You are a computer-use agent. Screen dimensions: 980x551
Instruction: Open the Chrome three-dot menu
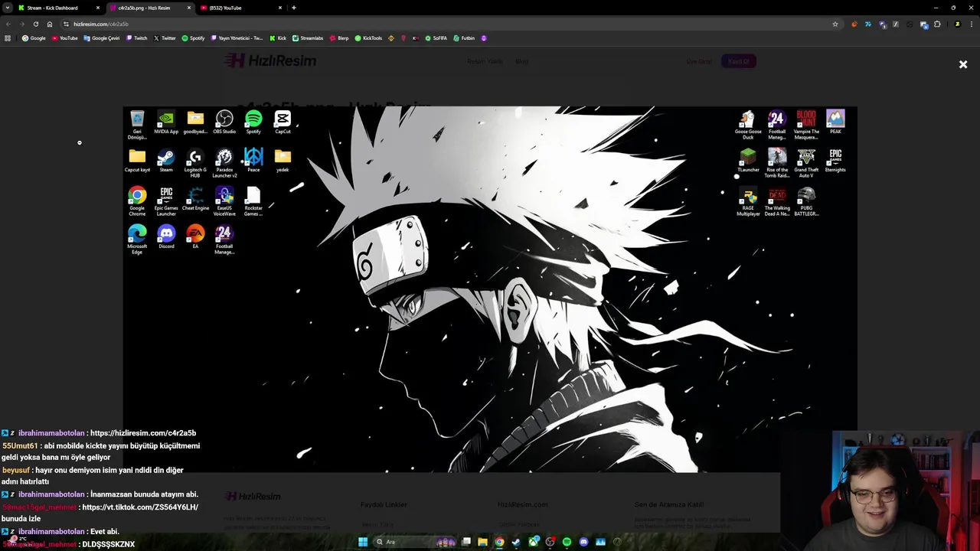click(x=972, y=24)
